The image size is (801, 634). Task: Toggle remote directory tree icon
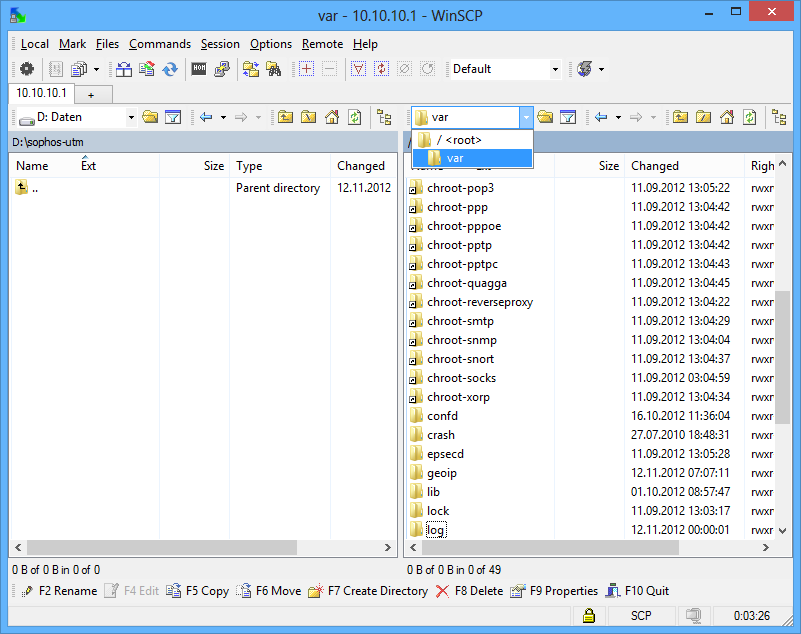click(779, 117)
